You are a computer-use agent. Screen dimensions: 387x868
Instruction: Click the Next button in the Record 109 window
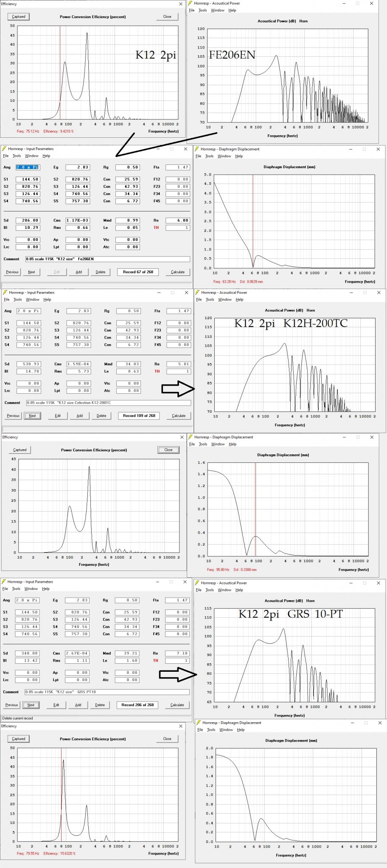[32, 415]
